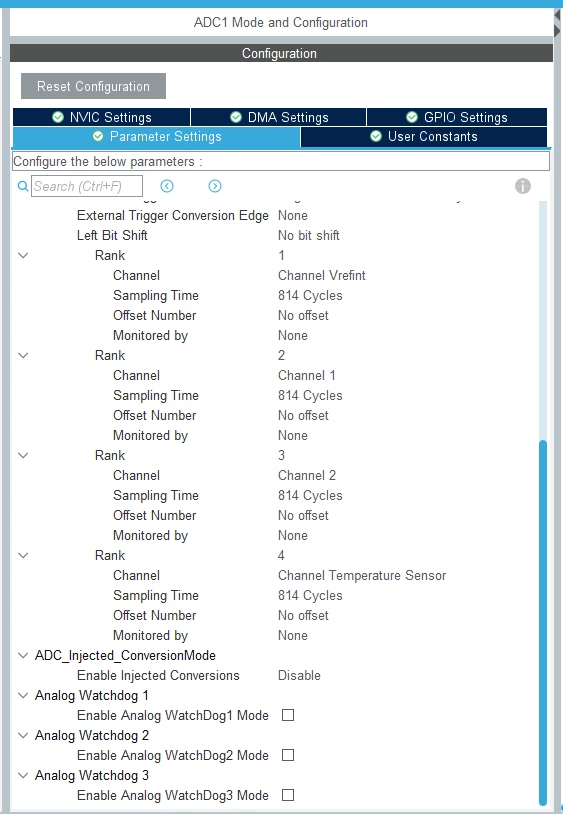Change Rank 1 Sampling Time 814 Cycles

coord(310,295)
